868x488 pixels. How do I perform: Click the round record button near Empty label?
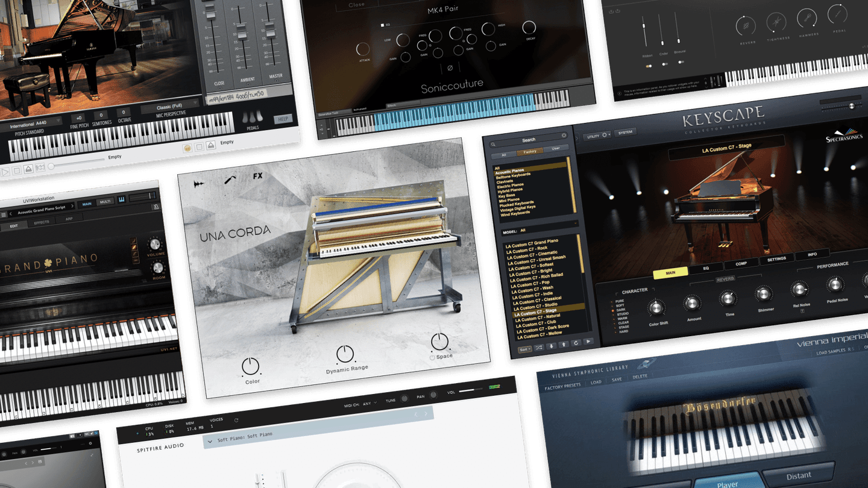click(187, 148)
